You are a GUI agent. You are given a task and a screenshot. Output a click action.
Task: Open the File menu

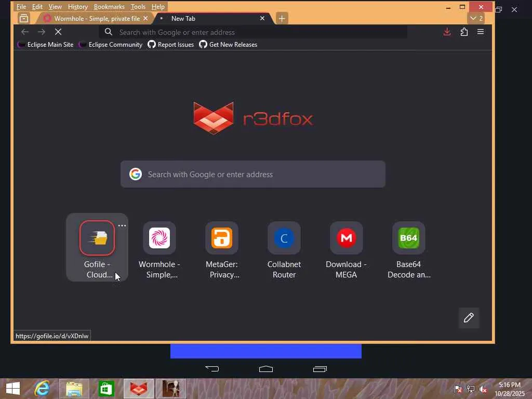click(x=21, y=7)
